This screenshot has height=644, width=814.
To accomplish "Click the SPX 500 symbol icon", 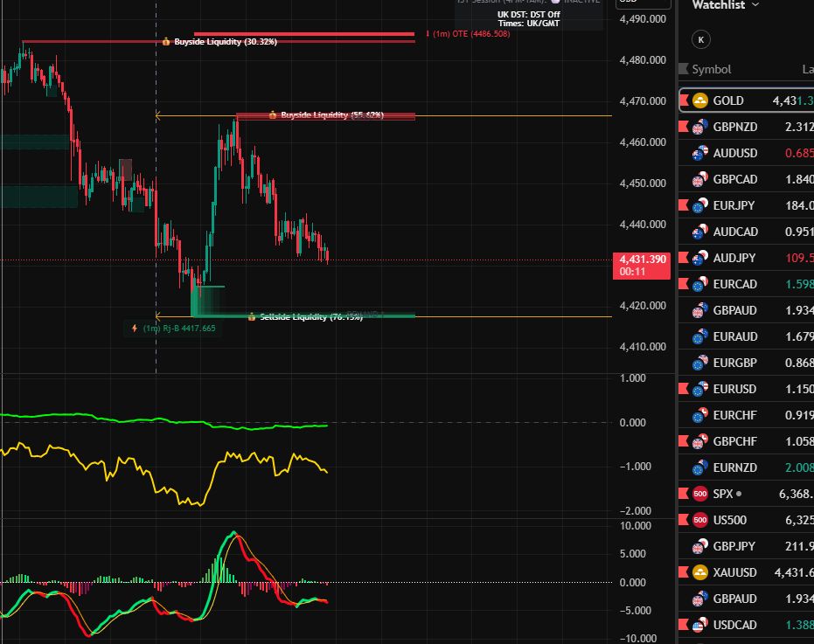I will [x=700, y=494].
